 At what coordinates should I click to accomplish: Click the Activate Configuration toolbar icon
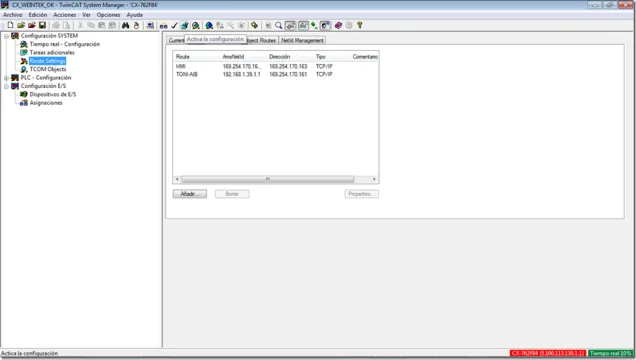tap(185, 25)
